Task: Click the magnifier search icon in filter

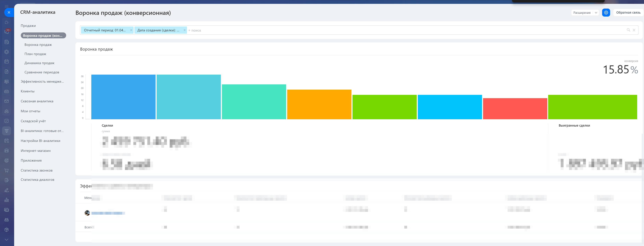Action: click(x=628, y=30)
